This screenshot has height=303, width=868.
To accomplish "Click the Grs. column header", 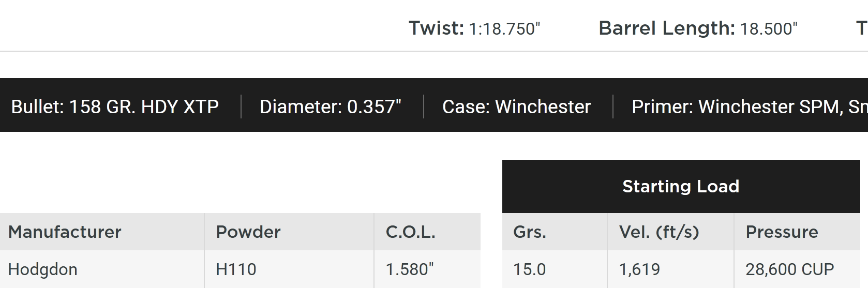I will pyautogui.click(x=530, y=232).
